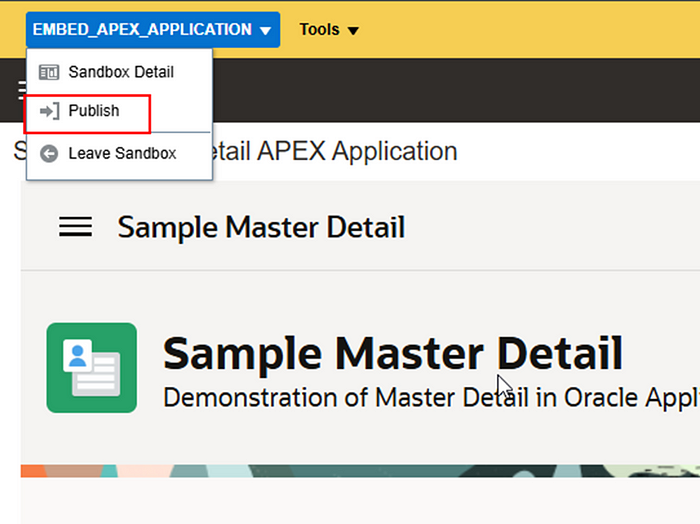Select the Sandbox Detail menu entry
The height and width of the screenshot is (524, 700).
coord(119,72)
